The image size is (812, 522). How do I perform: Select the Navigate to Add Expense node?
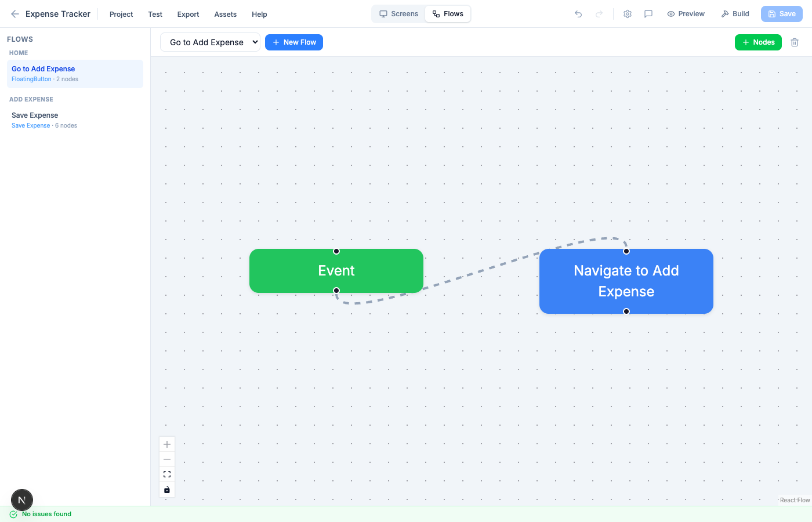pos(626,281)
